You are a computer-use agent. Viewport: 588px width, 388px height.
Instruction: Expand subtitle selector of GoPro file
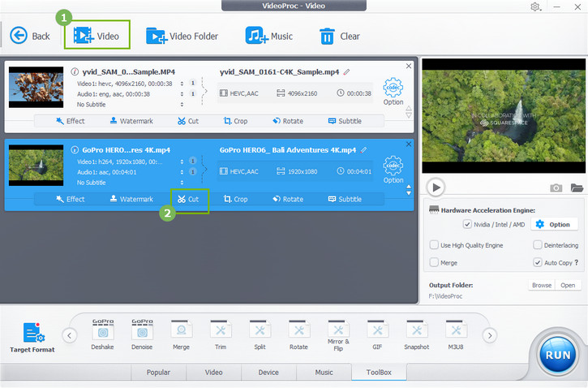tap(182, 183)
